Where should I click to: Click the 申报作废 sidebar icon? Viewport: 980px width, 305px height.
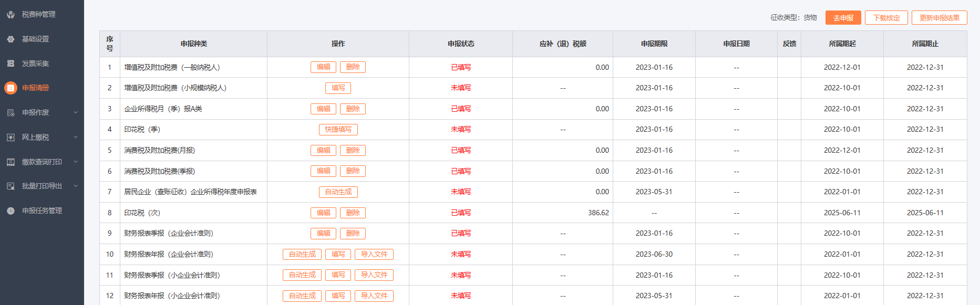click(x=11, y=113)
